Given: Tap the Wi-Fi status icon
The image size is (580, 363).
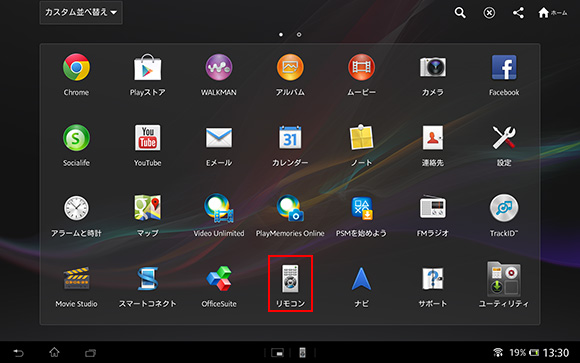Looking at the screenshot, I should pyautogui.click(x=498, y=352).
